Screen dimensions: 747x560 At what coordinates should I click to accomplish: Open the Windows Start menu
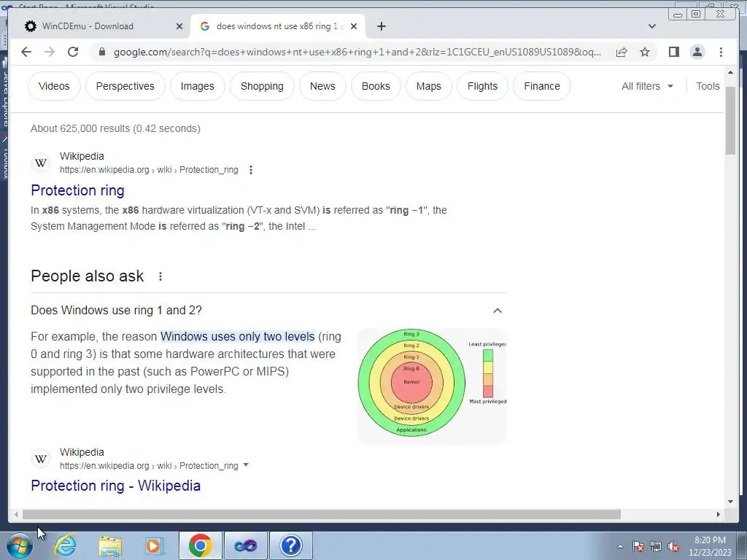pyautogui.click(x=20, y=545)
